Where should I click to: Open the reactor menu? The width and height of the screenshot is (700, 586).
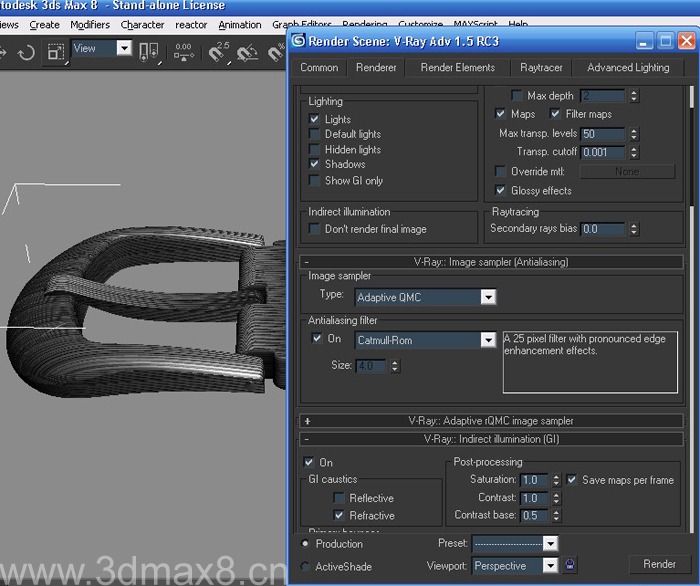pyautogui.click(x=191, y=25)
